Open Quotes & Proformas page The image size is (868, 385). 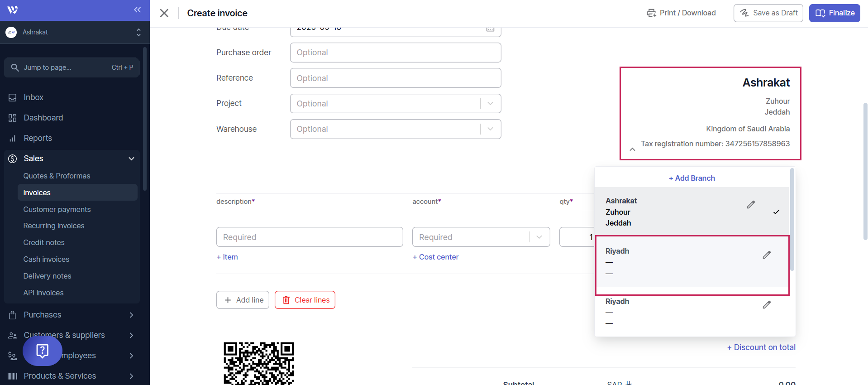click(x=57, y=176)
